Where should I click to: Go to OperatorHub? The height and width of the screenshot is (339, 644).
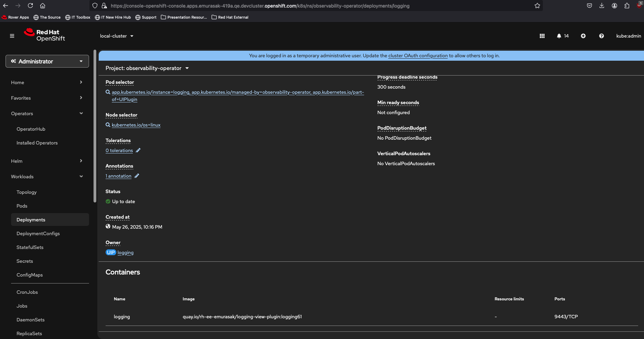pos(31,129)
